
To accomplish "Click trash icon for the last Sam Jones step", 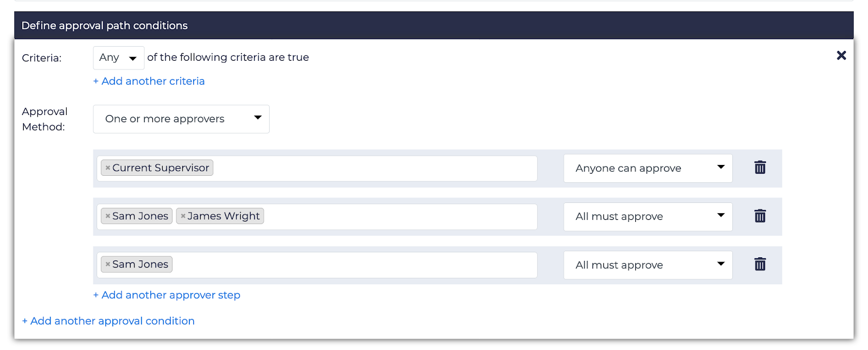I will pyautogui.click(x=760, y=264).
